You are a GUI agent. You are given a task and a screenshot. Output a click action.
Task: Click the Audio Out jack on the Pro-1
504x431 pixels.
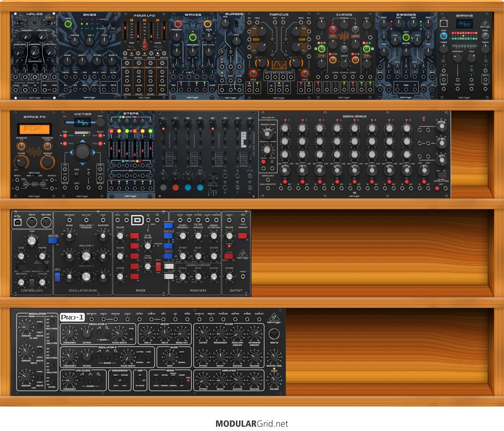259,319
